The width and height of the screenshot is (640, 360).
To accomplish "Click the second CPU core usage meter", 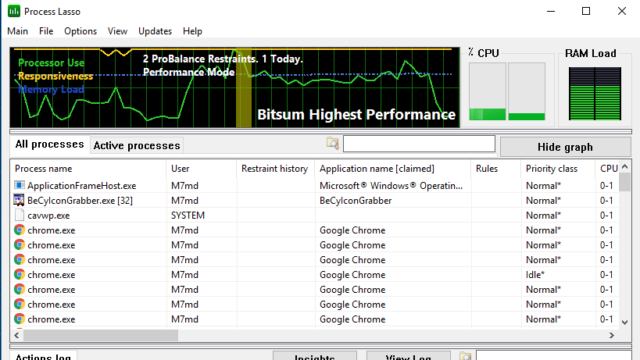I will 527,91.
